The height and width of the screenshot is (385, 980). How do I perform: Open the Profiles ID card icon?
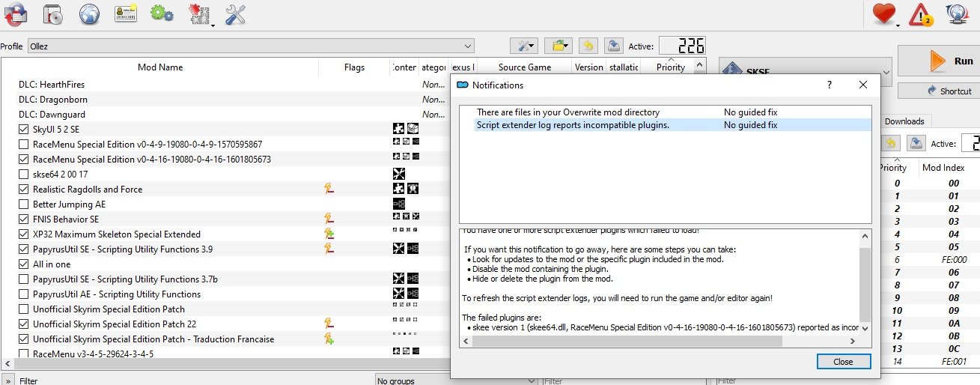click(126, 14)
